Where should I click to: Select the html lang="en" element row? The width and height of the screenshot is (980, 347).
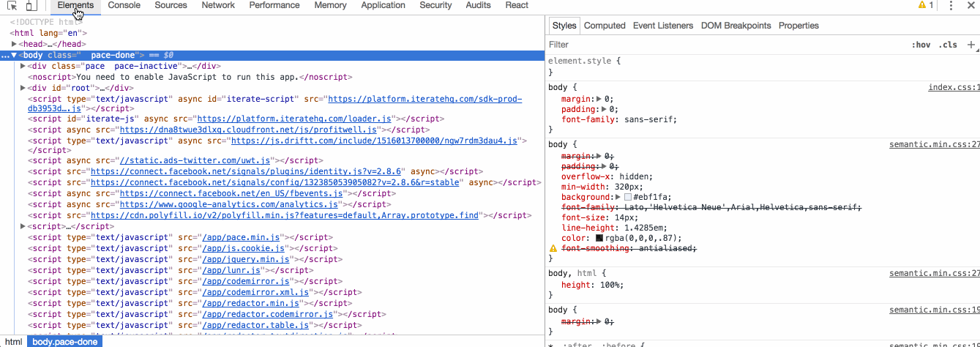[x=272, y=33]
